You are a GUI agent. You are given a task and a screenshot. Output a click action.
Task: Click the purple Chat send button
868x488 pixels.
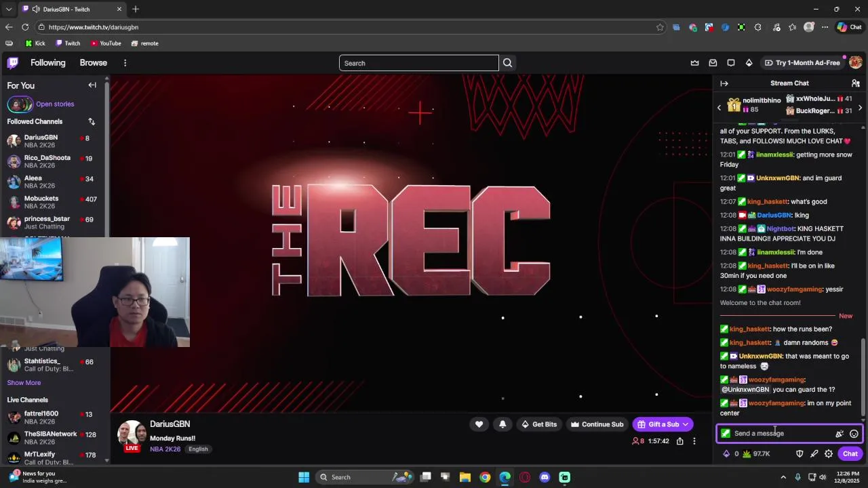pos(850,454)
